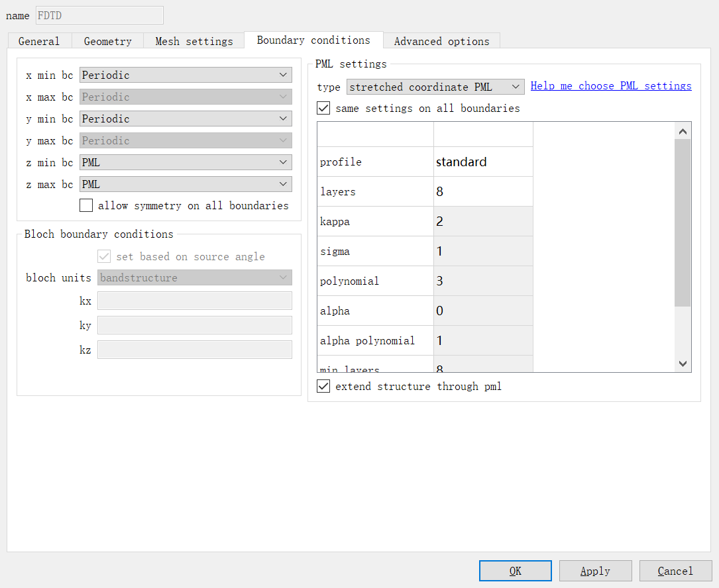Toggle same settings on all boundaries
The width and height of the screenshot is (719, 588).
[323, 108]
